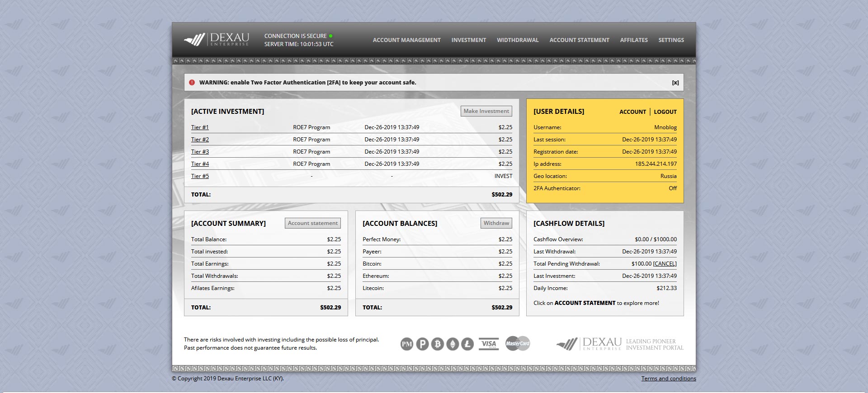Open the Investment menu item

click(469, 40)
